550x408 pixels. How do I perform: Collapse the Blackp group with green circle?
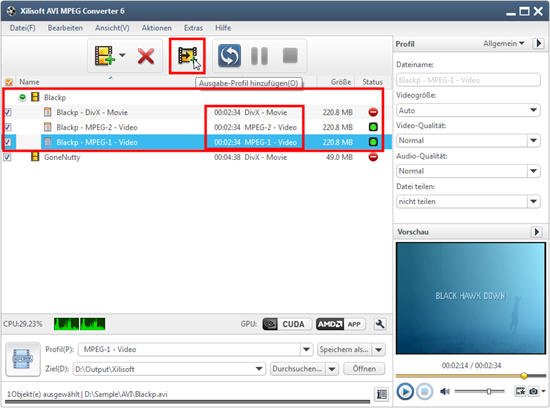pyautogui.click(x=22, y=97)
